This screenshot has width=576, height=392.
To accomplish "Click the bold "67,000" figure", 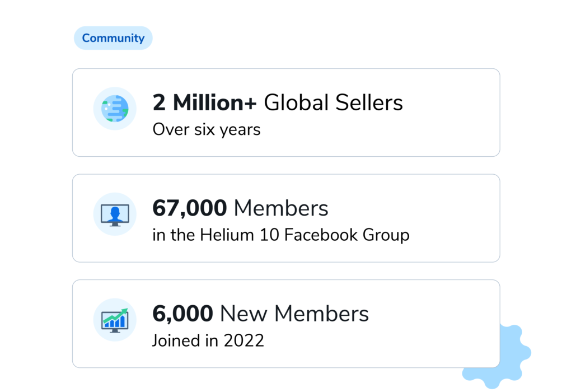I will 189,208.
